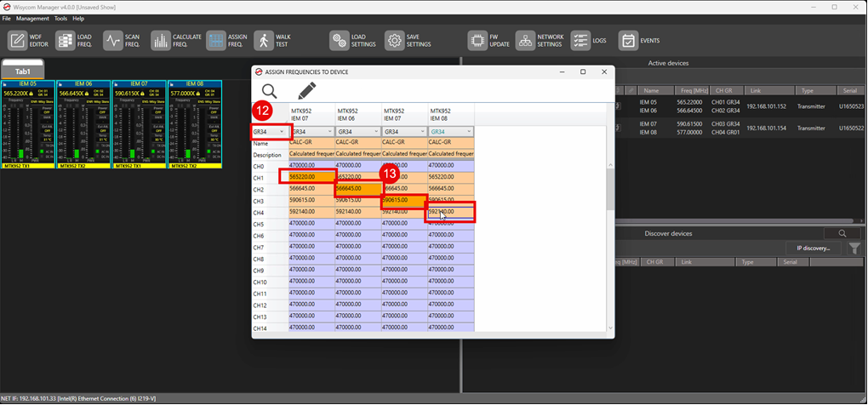The image size is (868, 405).
Task: Click the search button in Discover devices panel
Action: coord(842,233)
